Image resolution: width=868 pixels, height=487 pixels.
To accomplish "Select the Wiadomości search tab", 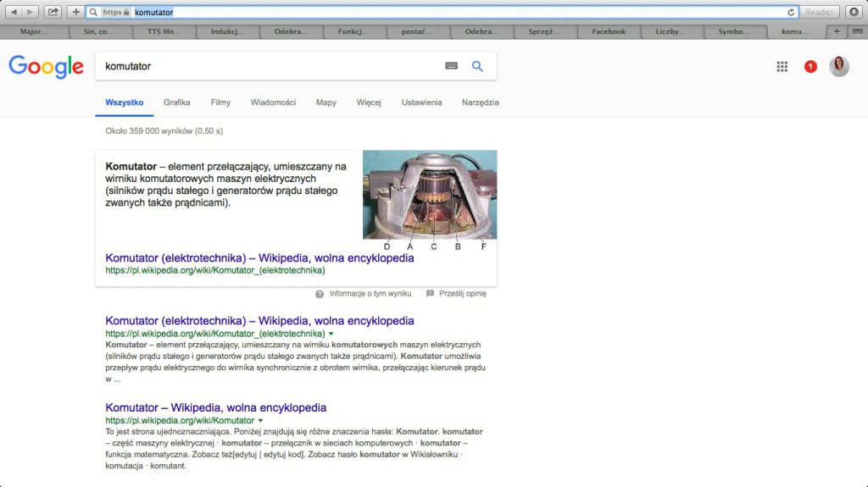I will click(x=273, y=102).
